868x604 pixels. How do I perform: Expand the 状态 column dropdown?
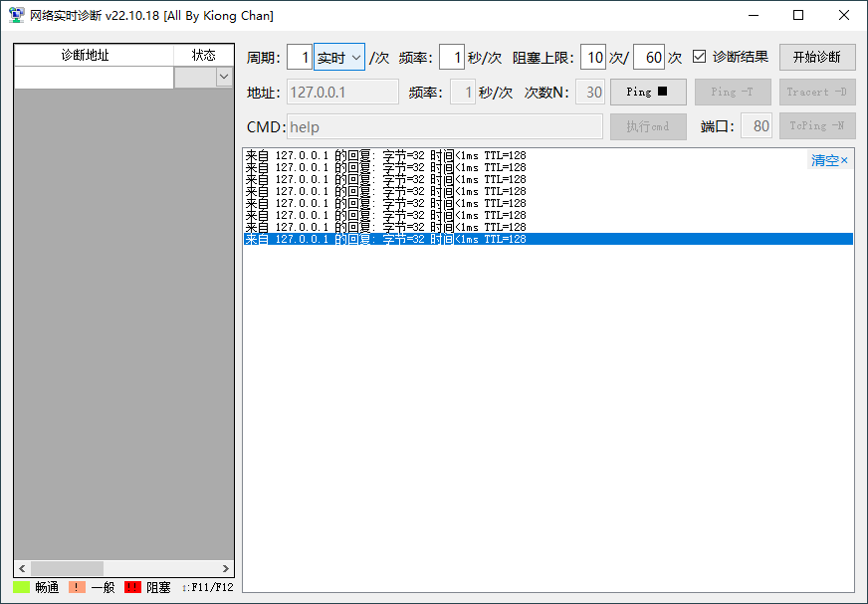coord(223,78)
